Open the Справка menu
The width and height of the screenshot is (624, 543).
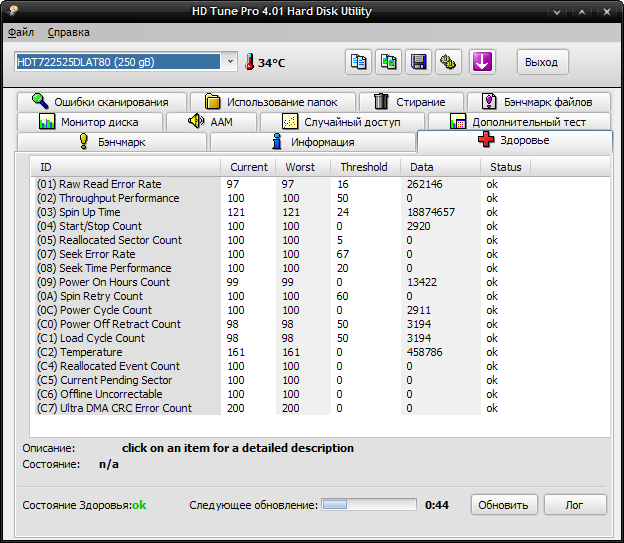click(x=68, y=32)
